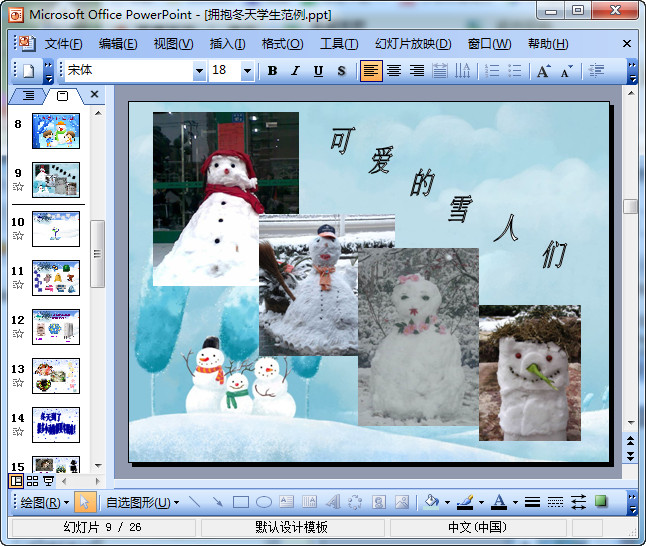The height and width of the screenshot is (546, 646).
Task: Insert Picture from file
Action: [x=402, y=502]
